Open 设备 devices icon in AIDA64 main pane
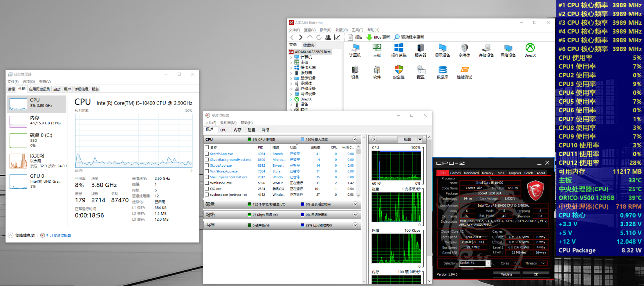Image resolution: width=644 pixels, height=286 pixels. pyautogui.click(x=355, y=72)
